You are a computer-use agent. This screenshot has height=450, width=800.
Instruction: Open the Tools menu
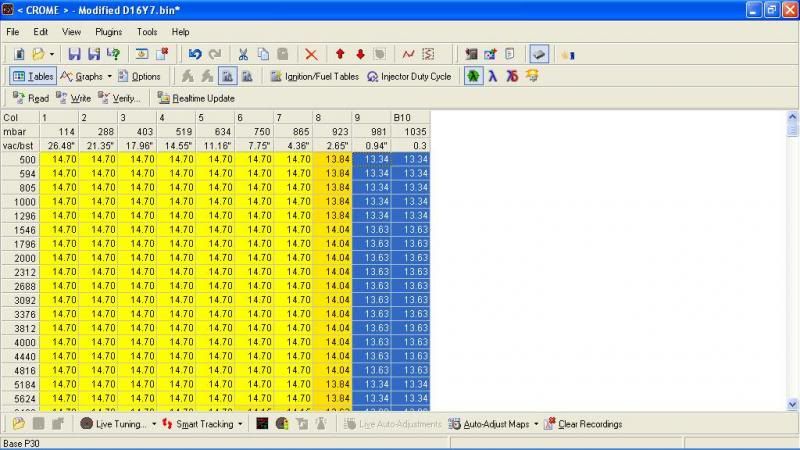click(x=147, y=32)
